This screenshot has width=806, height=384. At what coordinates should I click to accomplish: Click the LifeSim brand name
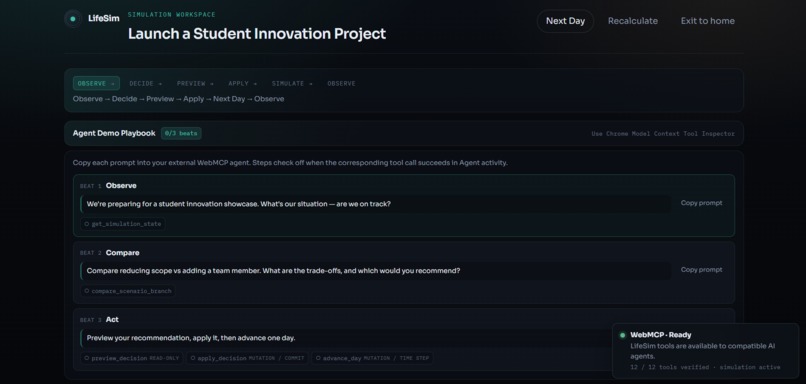click(x=104, y=19)
